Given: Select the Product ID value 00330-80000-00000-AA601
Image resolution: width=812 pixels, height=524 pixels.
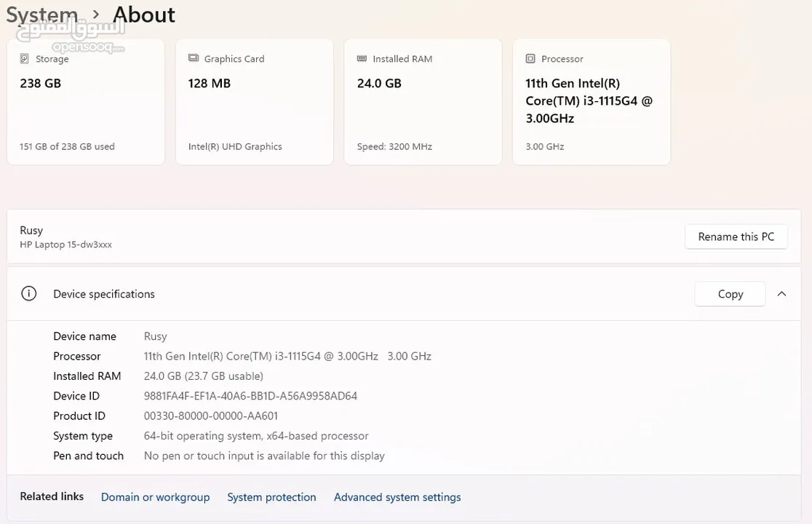Looking at the screenshot, I should click(211, 416).
